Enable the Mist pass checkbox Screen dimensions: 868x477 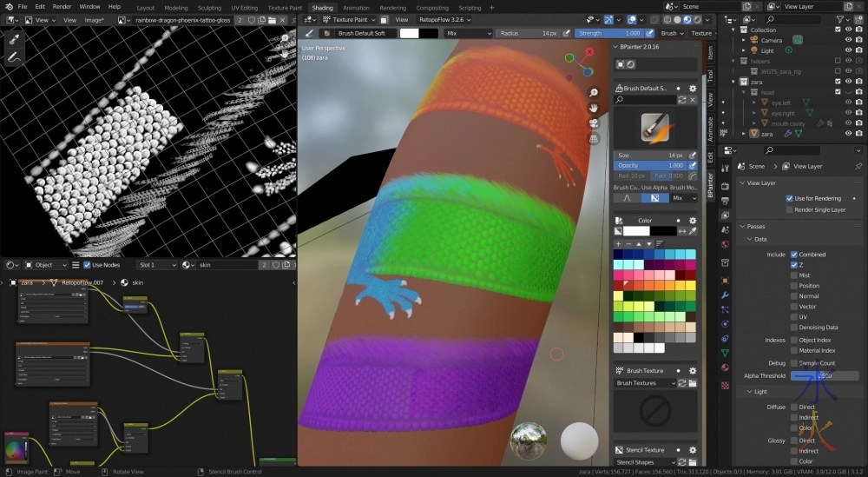[x=794, y=275]
